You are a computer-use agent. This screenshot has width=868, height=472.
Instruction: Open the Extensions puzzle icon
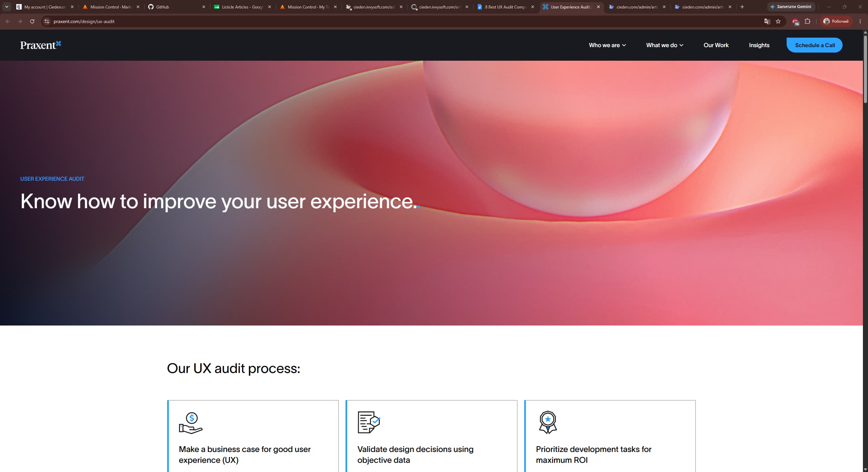808,21
